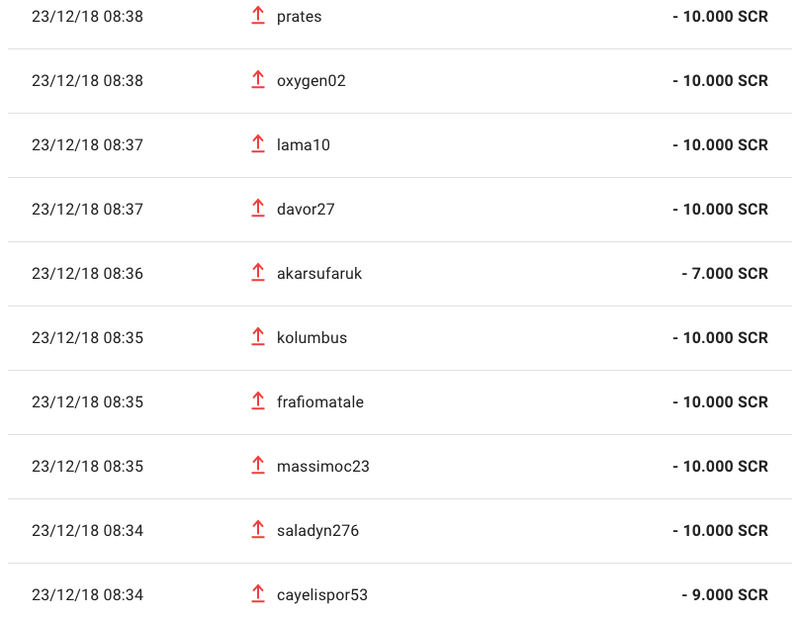Click the - 10.000 SCR amount for saladyn276
800x618 pixels.
[720, 531]
